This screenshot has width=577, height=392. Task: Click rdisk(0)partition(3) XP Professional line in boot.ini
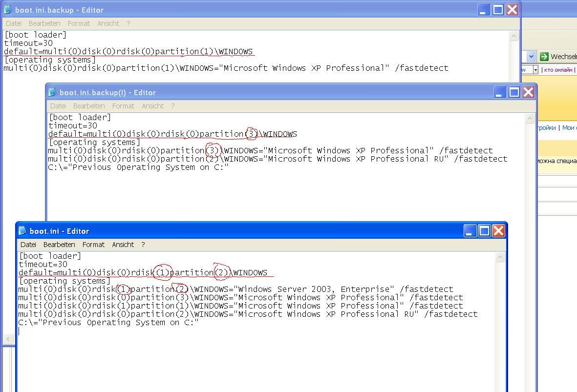pos(241,297)
